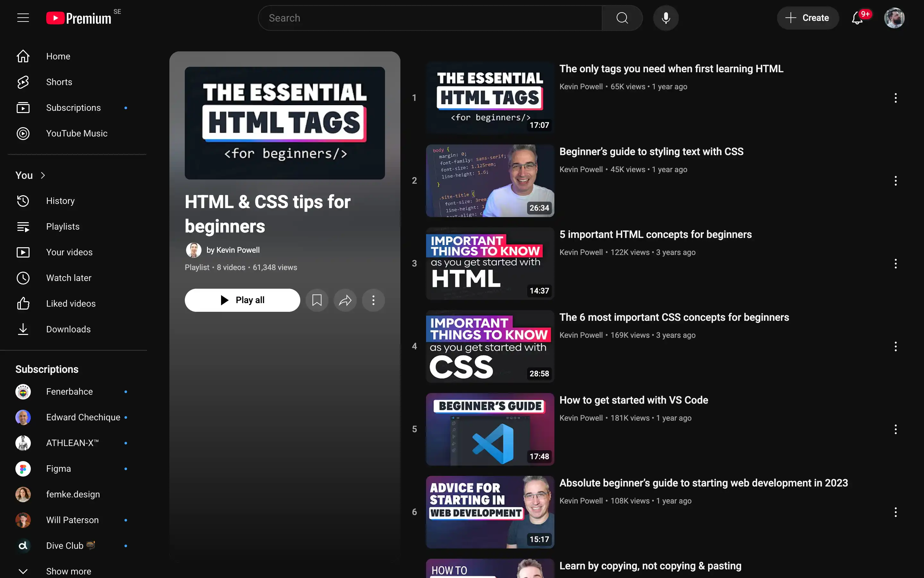Open options for 5 HTML concepts video
The width and height of the screenshot is (924, 578).
tap(895, 263)
